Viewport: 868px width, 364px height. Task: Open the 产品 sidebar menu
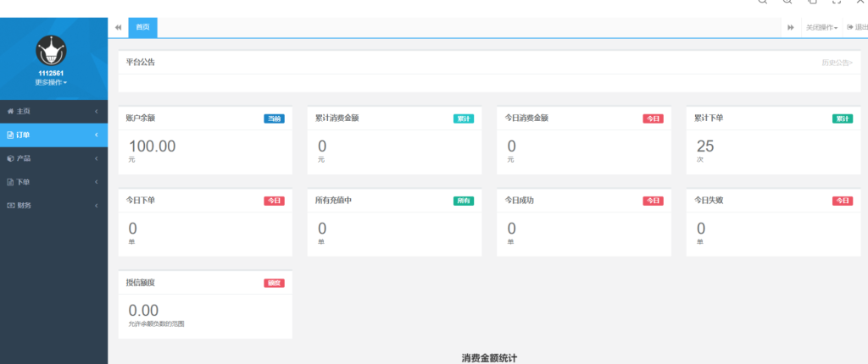click(x=53, y=158)
